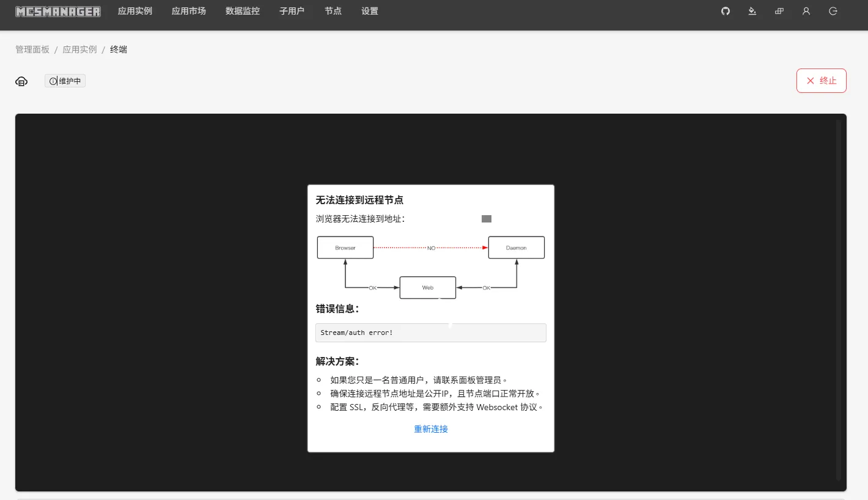Open the 节点 menu
This screenshot has height=500, width=868.
pyautogui.click(x=333, y=10)
